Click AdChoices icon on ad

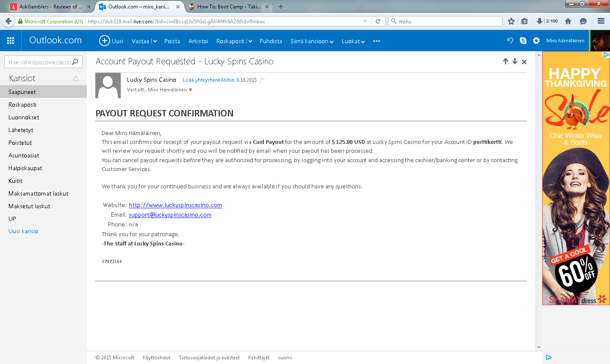[606, 55]
